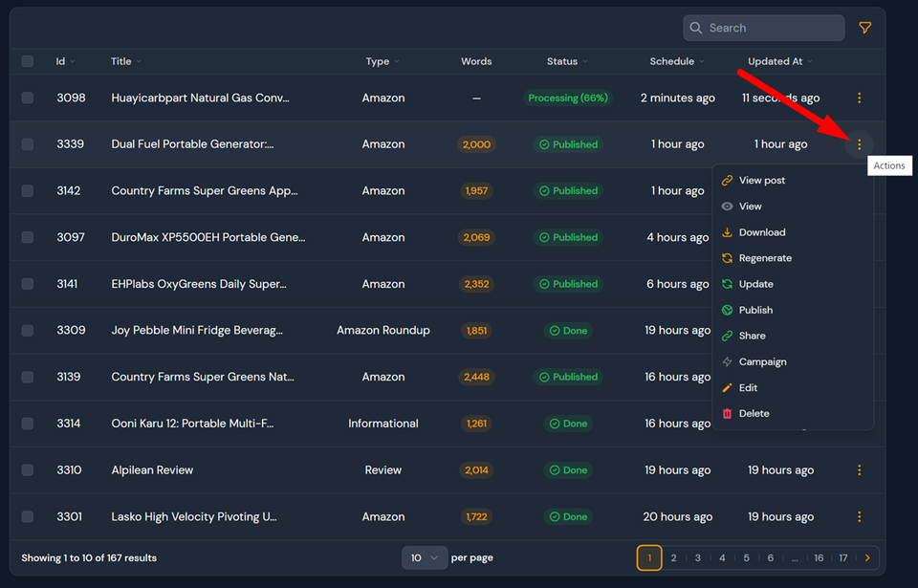The height and width of the screenshot is (588, 918).
Task: Click the eye icon beside View
Action: (x=727, y=207)
